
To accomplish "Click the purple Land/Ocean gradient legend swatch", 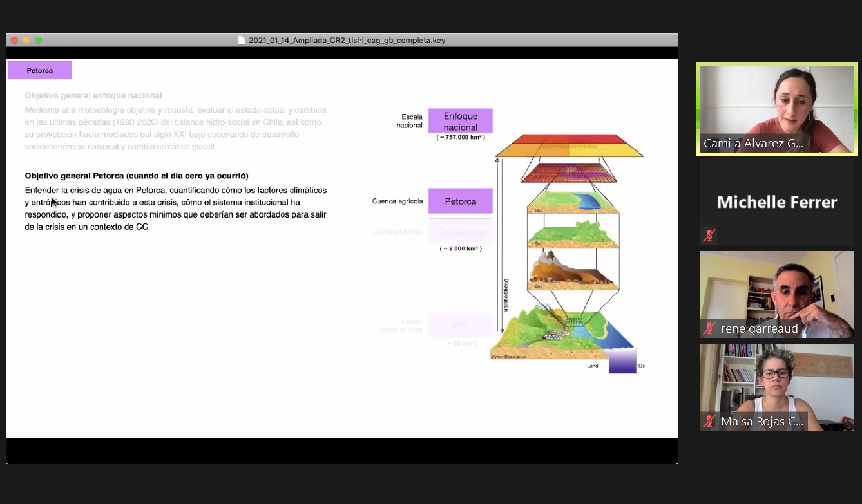I will tap(622, 360).
